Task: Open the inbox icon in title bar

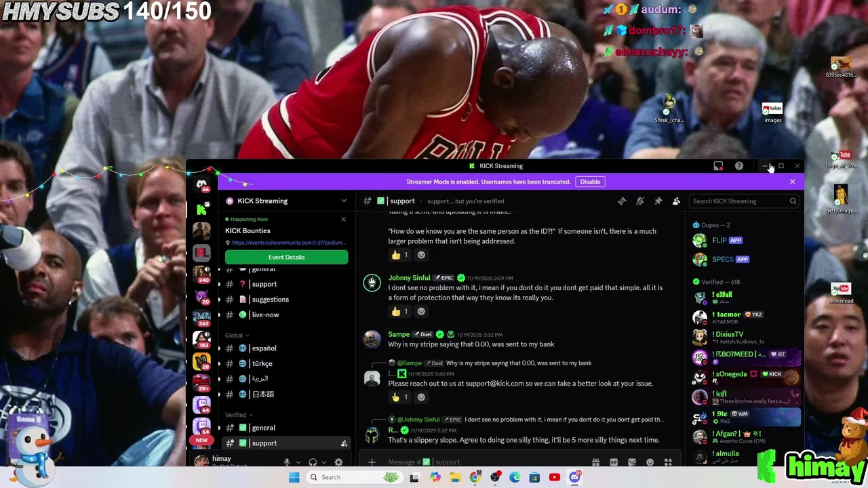Action: point(718,166)
